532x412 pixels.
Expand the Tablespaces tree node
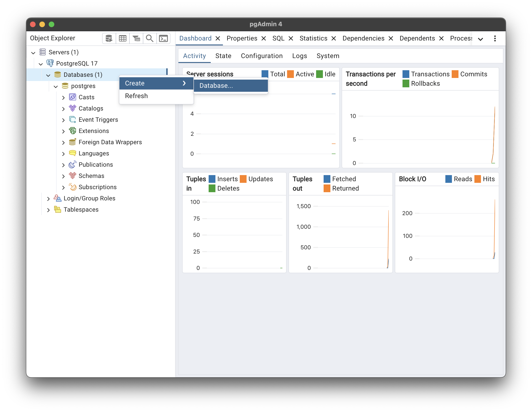[48, 210]
